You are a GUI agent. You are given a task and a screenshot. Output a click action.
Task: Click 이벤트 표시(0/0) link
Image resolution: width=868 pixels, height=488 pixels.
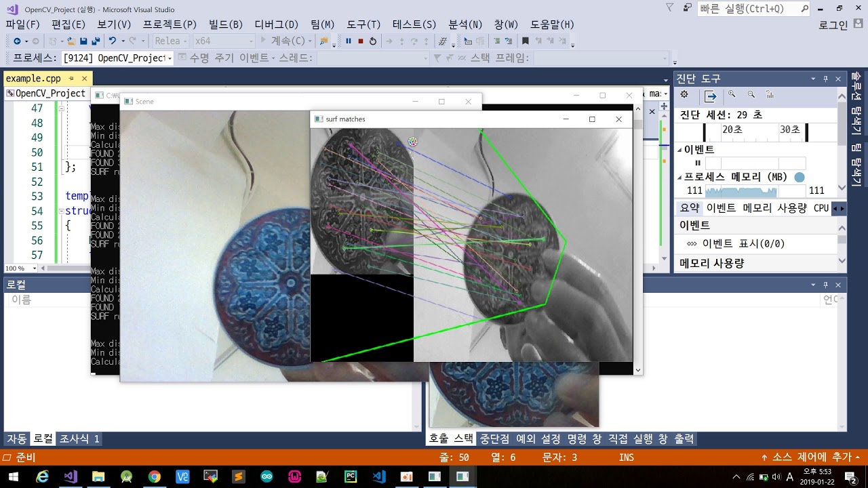(743, 243)
